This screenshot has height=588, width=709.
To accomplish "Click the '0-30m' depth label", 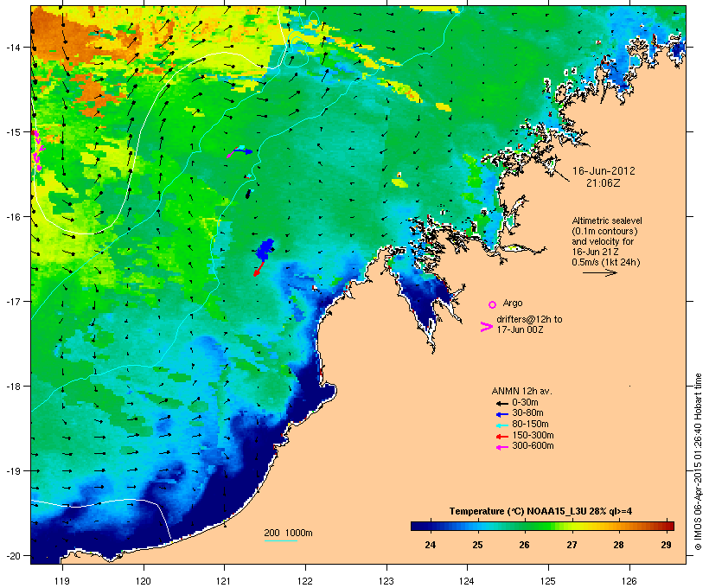I will pos(525,403).
